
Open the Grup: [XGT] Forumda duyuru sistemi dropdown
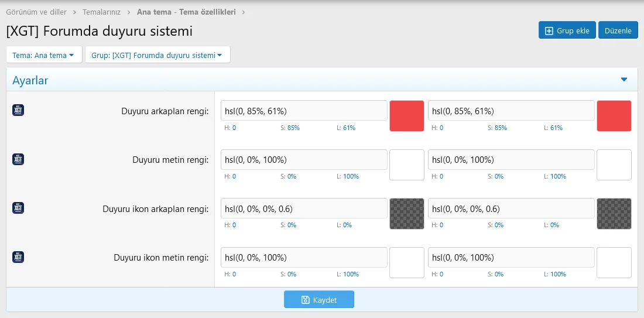157,55
